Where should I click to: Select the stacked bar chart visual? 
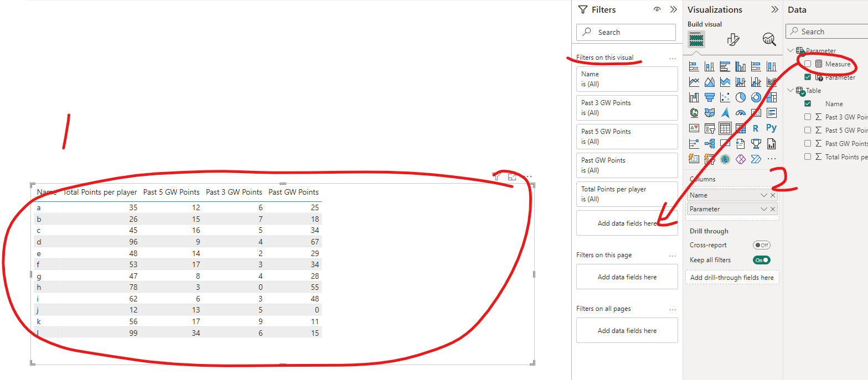pos(694,66)
